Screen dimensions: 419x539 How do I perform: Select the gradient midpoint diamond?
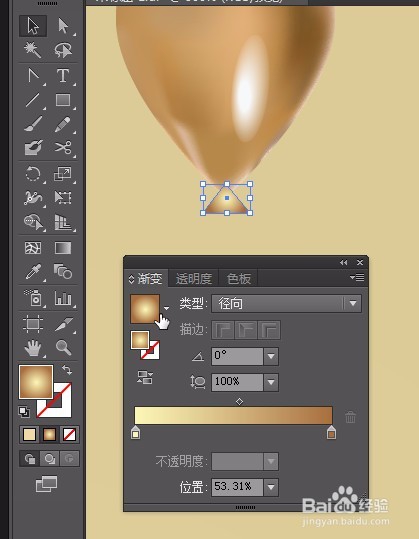(240, 401)
